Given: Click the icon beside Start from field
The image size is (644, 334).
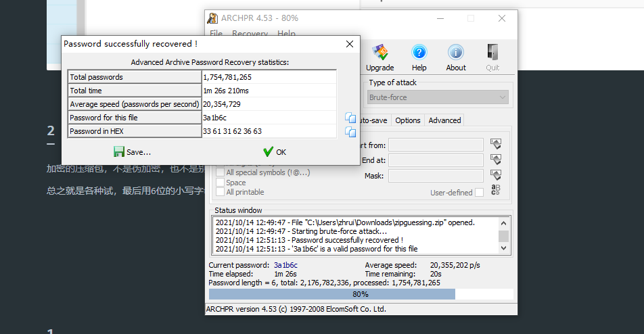Looking at the screenshot, I should 496,144.
